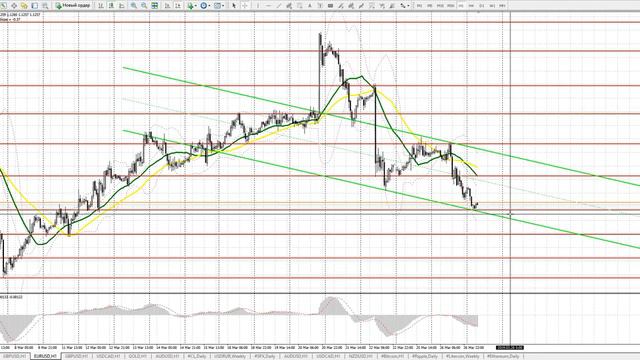The width and height of the screenshot is (640, 360).
Task: Switch to the #SPX,Daily tab
Action: (x=264, y=356)
